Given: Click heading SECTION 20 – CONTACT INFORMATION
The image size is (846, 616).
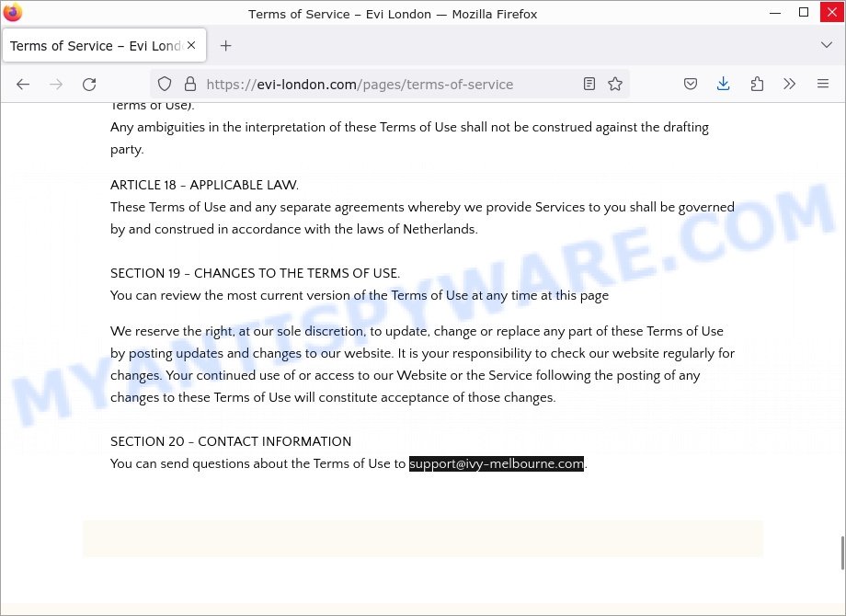Looking at the screenshot, I should 231,441.
